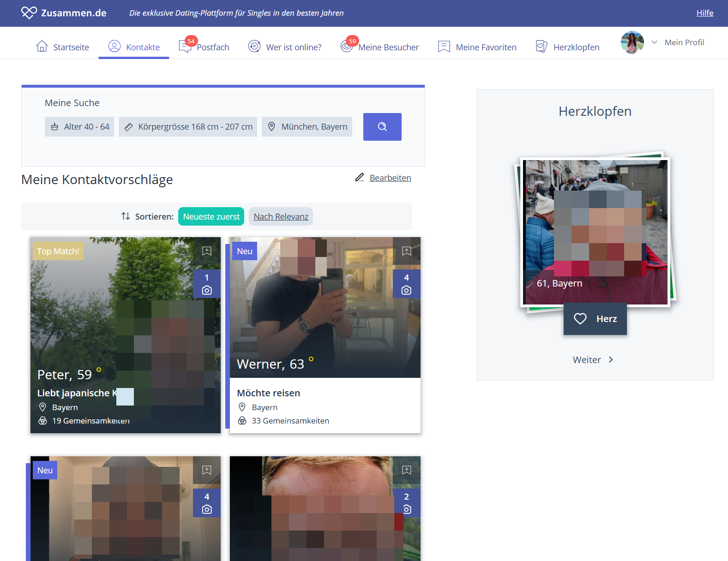
Task: Open the Wer ist online? icon
Action: 254,46
